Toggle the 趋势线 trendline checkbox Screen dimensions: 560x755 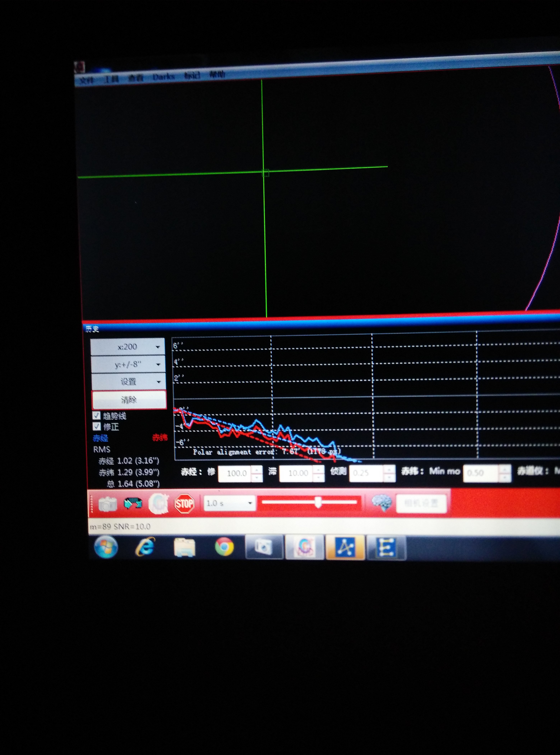pos(97,416)
